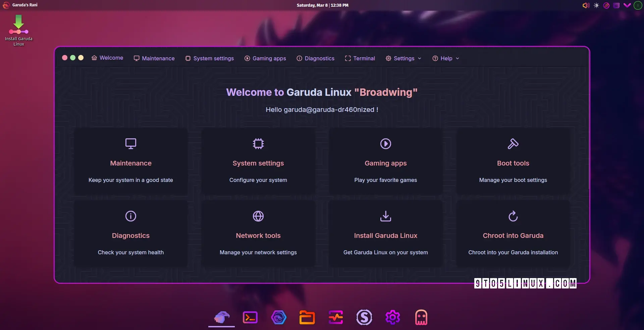Open the System settings navbar tab

(210, 58)
